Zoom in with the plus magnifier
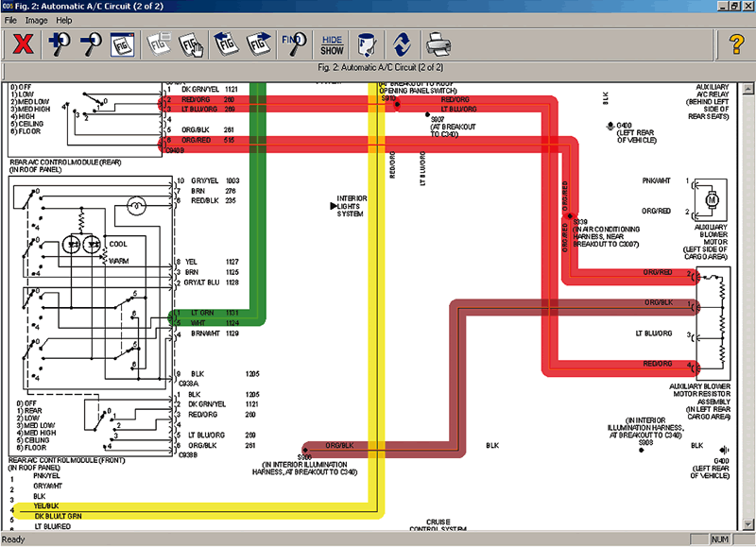This screenshot has width=756, height=547. click(x=58, y=44)
